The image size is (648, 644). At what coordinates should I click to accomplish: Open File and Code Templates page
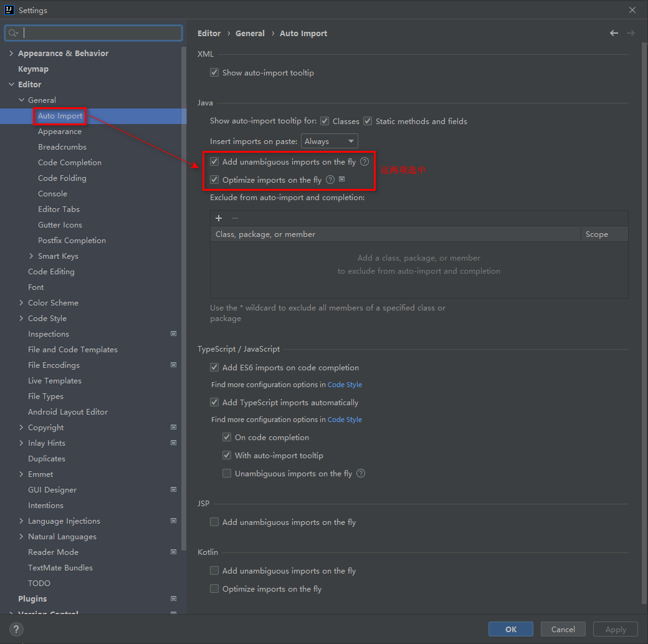point(73,350)
